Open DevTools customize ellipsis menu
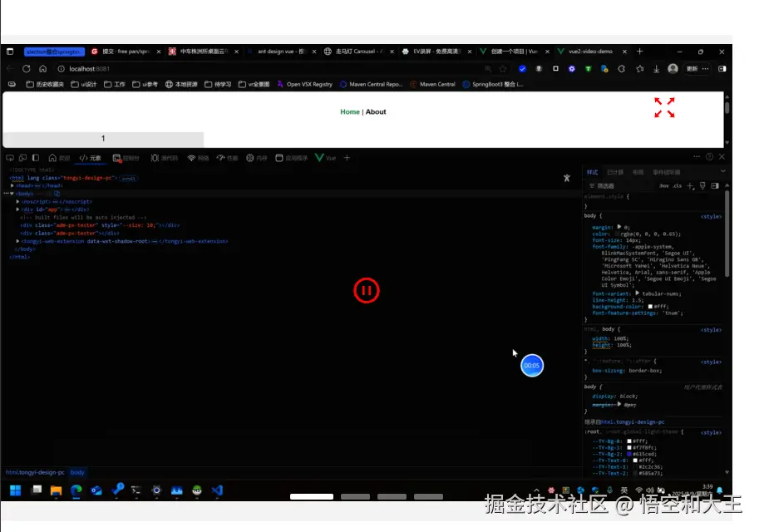 pos(697,156)
